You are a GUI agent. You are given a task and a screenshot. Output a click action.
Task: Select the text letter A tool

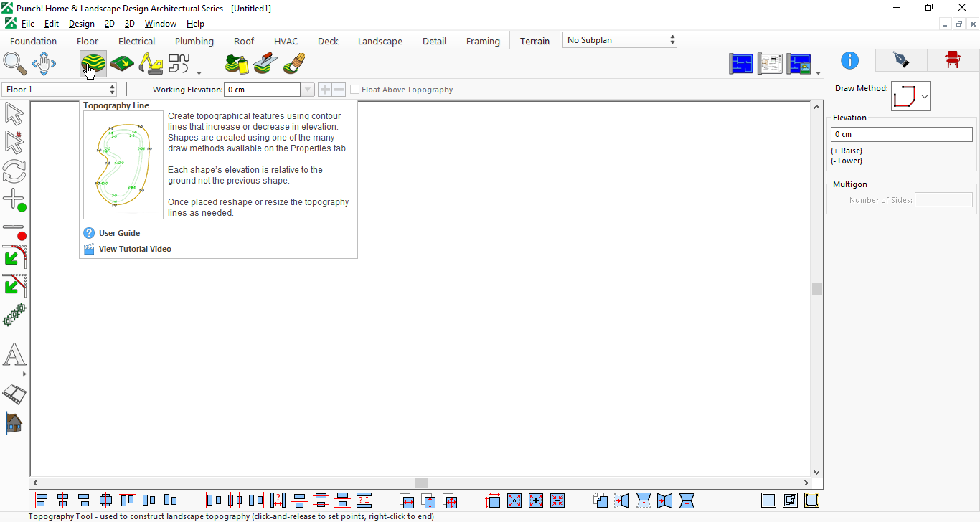14,354
